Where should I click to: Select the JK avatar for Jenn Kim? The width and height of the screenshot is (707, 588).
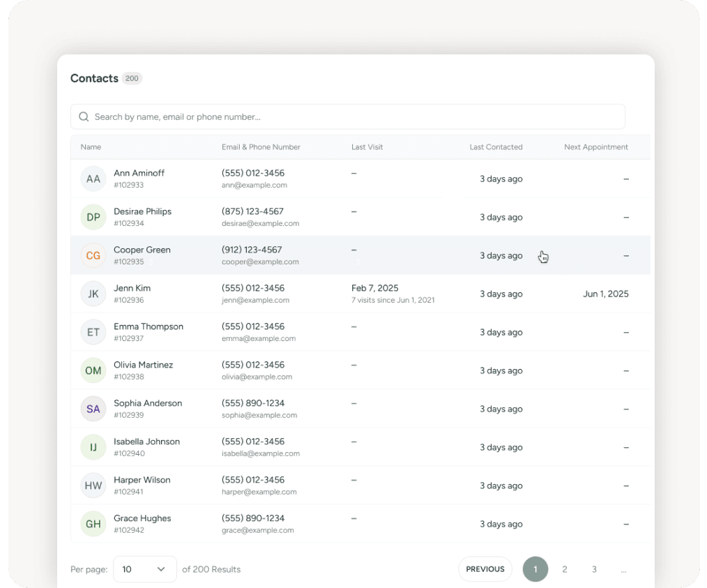click(93, 294)
